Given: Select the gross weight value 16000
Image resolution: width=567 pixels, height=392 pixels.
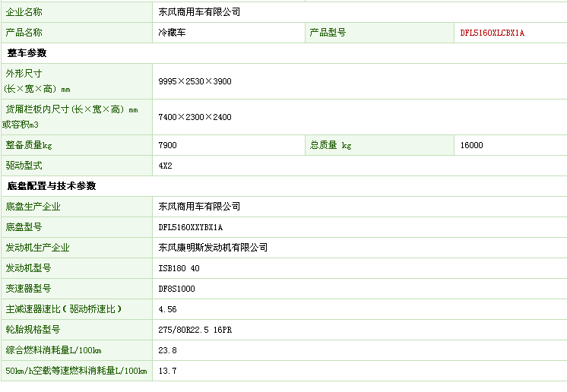Looking at the screenshot, I should pos(471,145).
